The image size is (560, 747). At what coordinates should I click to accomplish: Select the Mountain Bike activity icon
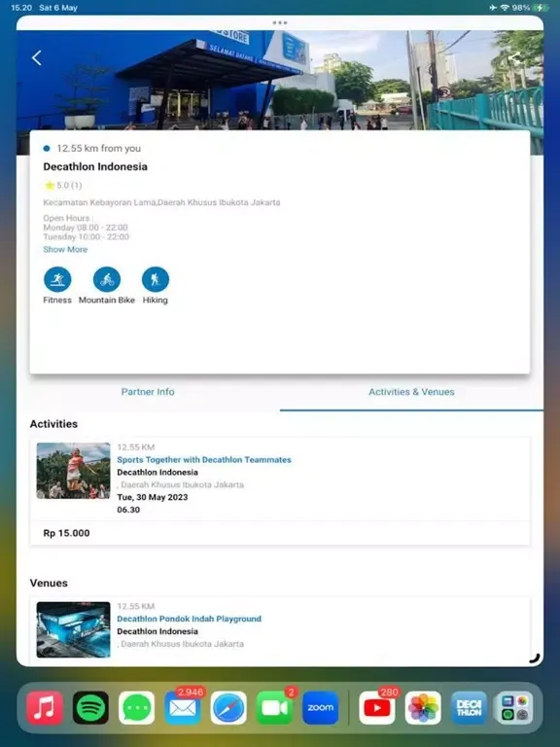(x=107, y=280)
